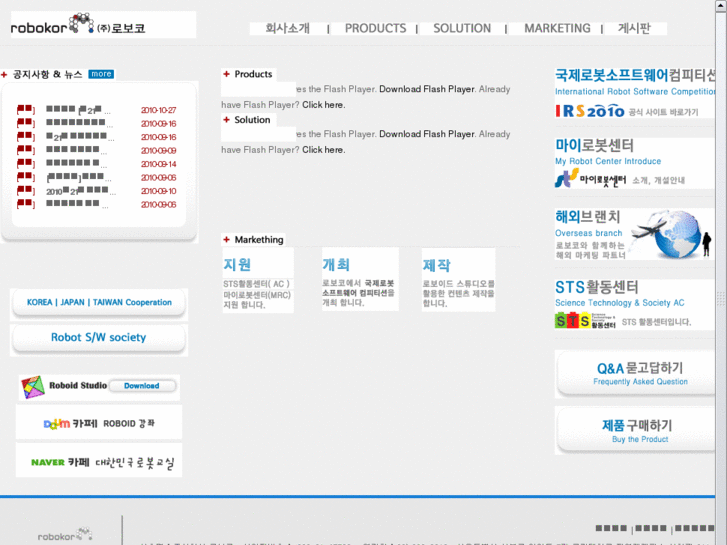Viewport: 727px width, 545px height.
Task: Open the NAVER 카페 대한민국 로봇교실 banner
Action: 99,461
